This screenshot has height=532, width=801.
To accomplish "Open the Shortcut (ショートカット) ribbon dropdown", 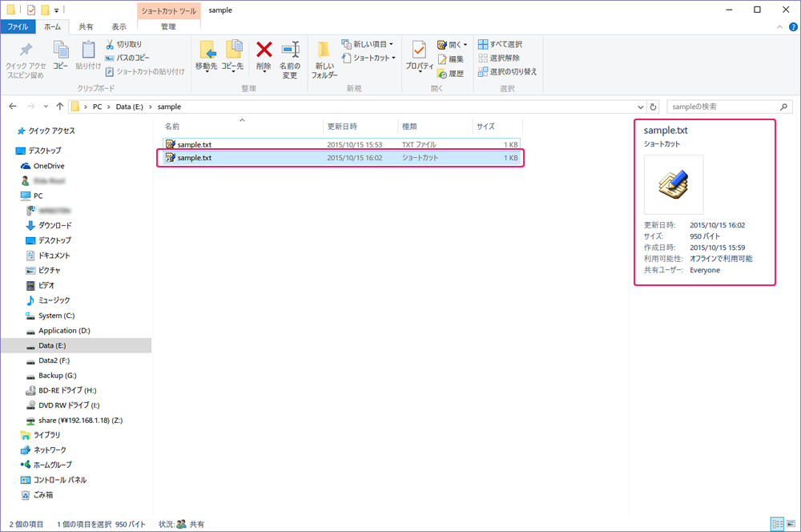I will [x=368, y=58].
